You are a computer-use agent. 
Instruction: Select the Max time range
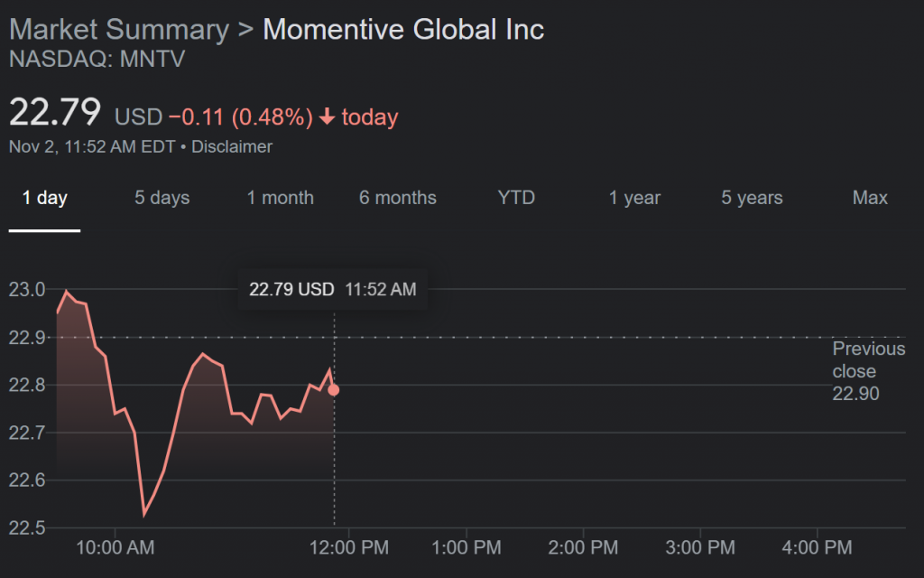[x=870, y=198]
